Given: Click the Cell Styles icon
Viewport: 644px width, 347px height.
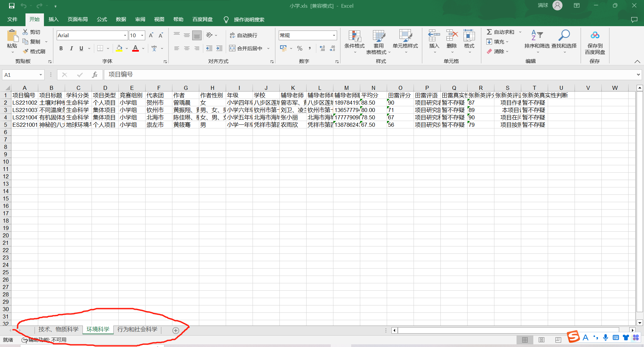Looking at the screenshot, I should [405, 36].
